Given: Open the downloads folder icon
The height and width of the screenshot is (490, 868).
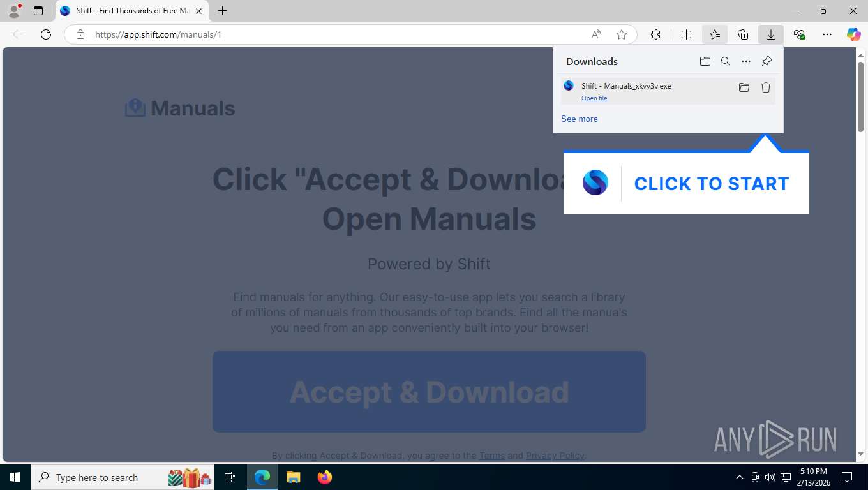Looking at the screenshot, I should click(705, 61).
